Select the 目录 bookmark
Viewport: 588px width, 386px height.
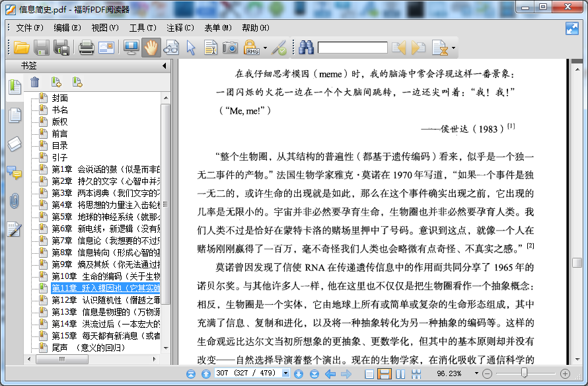point(60,145)
